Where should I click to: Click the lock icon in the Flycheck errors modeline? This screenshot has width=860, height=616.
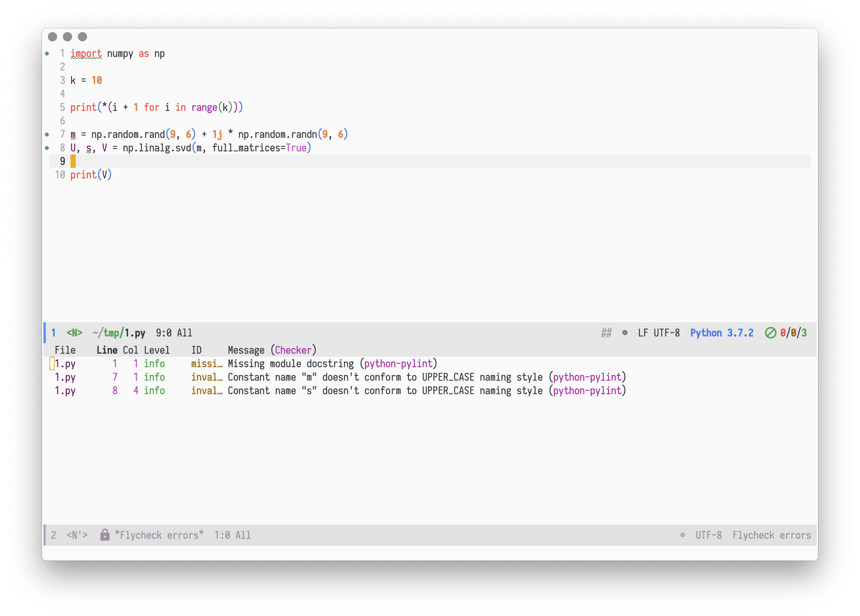point(105,535)
